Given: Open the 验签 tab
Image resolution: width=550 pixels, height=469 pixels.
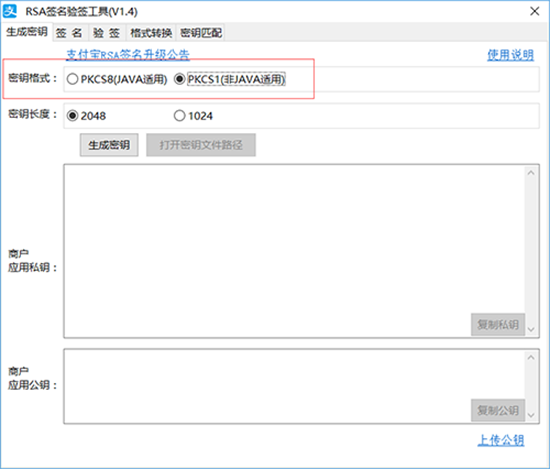Looking at the screenshot, I should click(107, 33).
